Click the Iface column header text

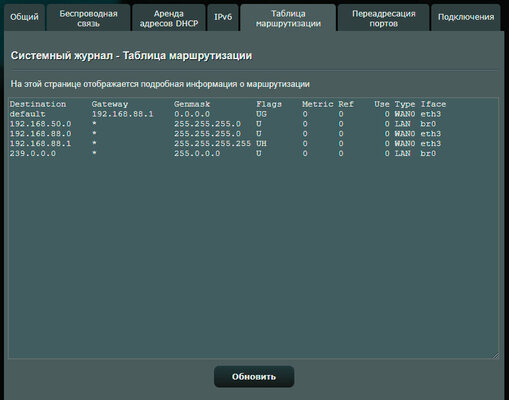point(433,104)
